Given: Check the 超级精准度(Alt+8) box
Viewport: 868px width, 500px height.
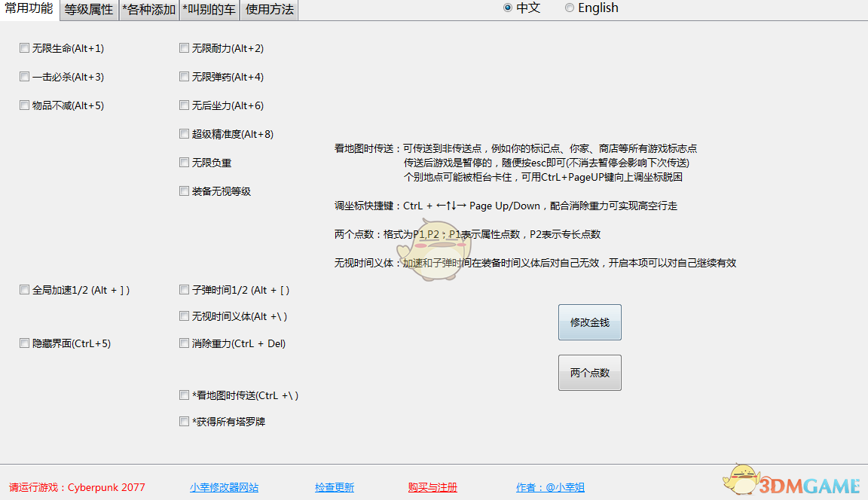Looking at the screenshot, I should tap(184, 133).
